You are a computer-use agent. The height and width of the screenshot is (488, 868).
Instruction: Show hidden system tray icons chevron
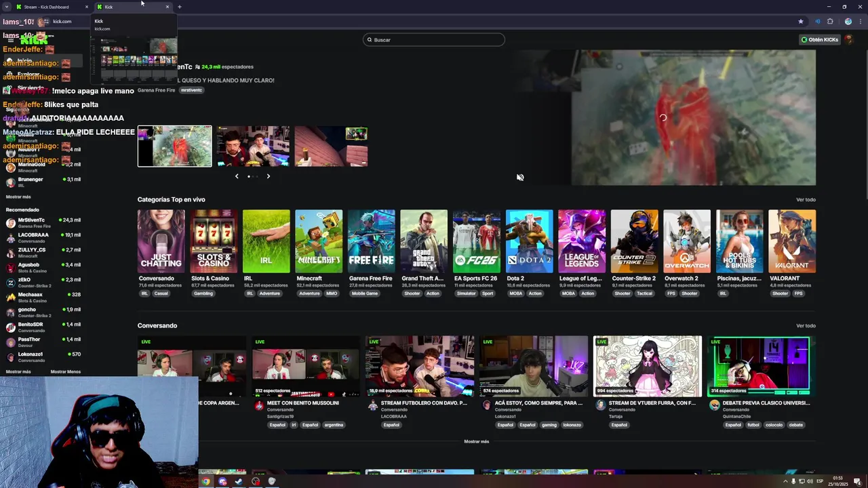coord(785,481)
